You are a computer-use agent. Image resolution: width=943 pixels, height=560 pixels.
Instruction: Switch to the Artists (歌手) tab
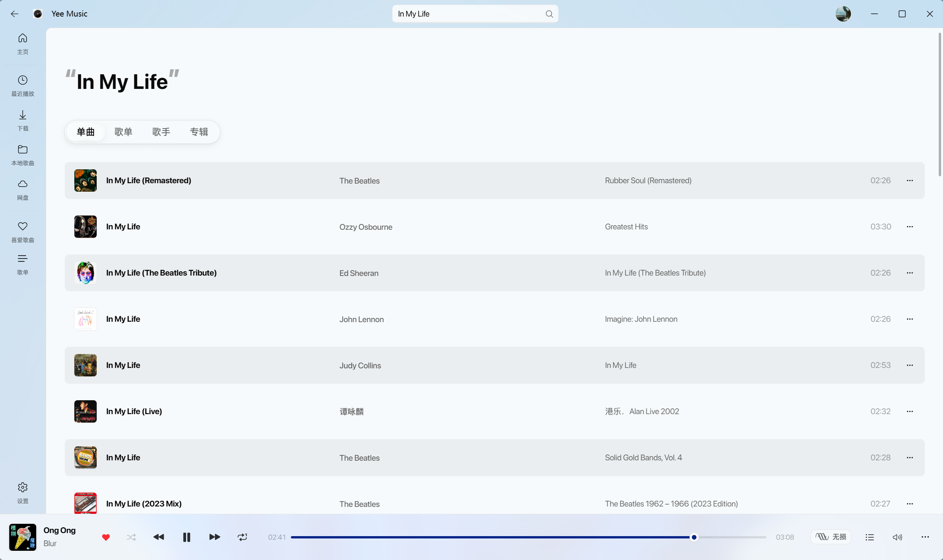click(x=161, y=132)
